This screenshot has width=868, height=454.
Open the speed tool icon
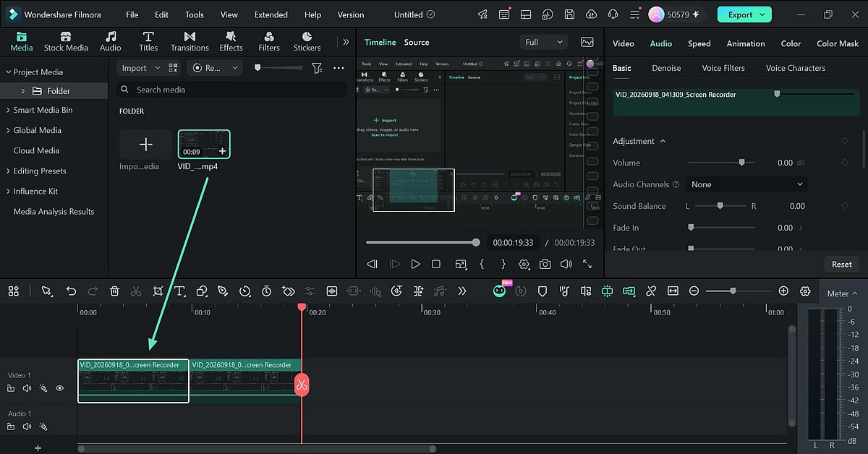pyautogui.click(x=244, y=291)
